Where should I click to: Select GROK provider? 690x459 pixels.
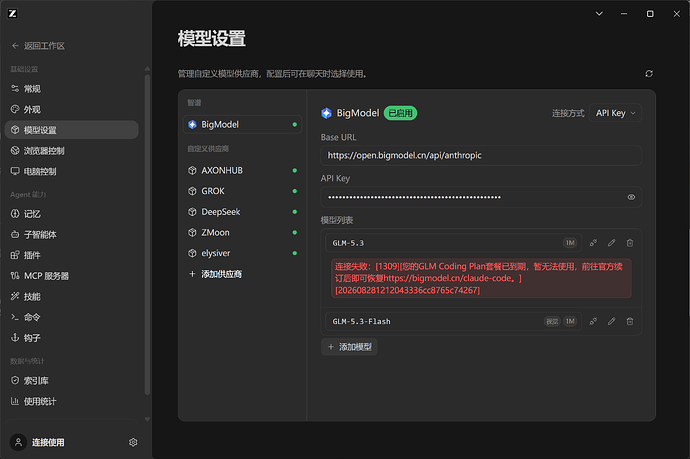pos(242,191)
